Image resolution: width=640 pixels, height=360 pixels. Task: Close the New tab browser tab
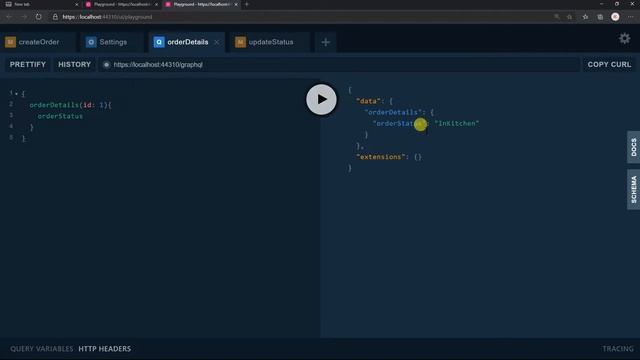point(77,4)
